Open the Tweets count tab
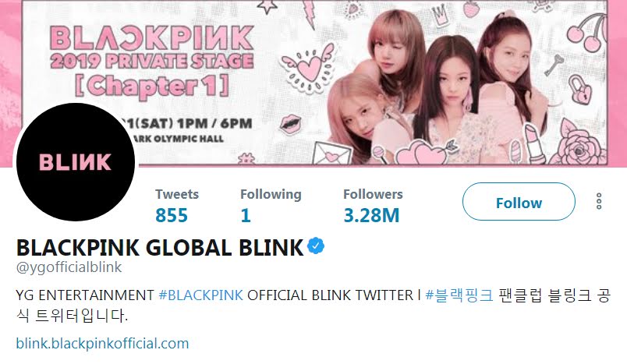This screenshot has width=627, height=364. 177,206
